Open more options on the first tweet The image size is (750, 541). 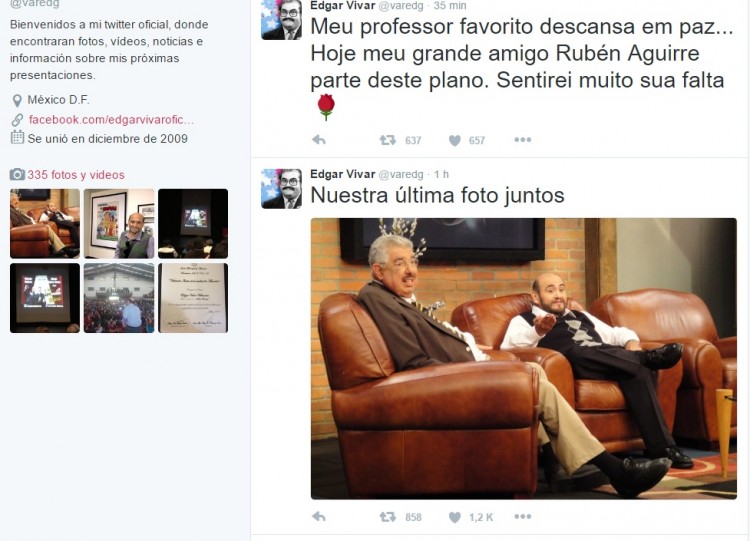click(523, 140)
